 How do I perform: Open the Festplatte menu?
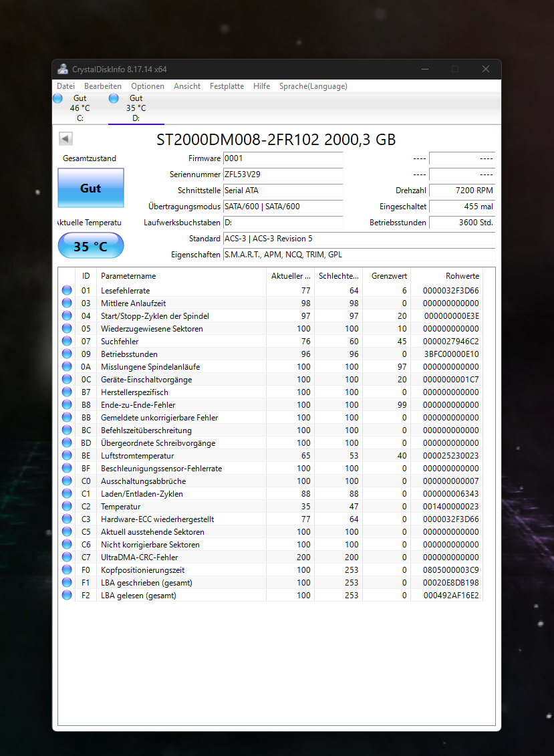coord(227,86)
